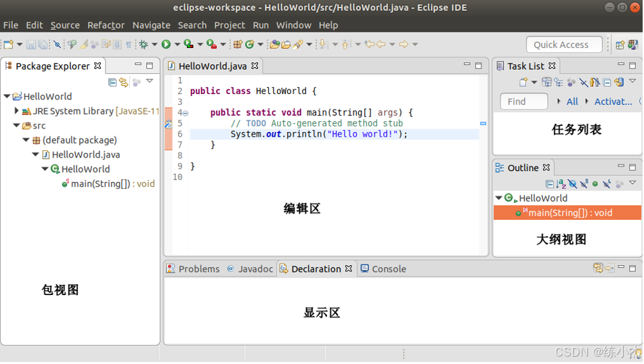644x364 pixels.
Task: Toggle Show Whitespace Characters pilcrow icon
Action: click(129, 45)
